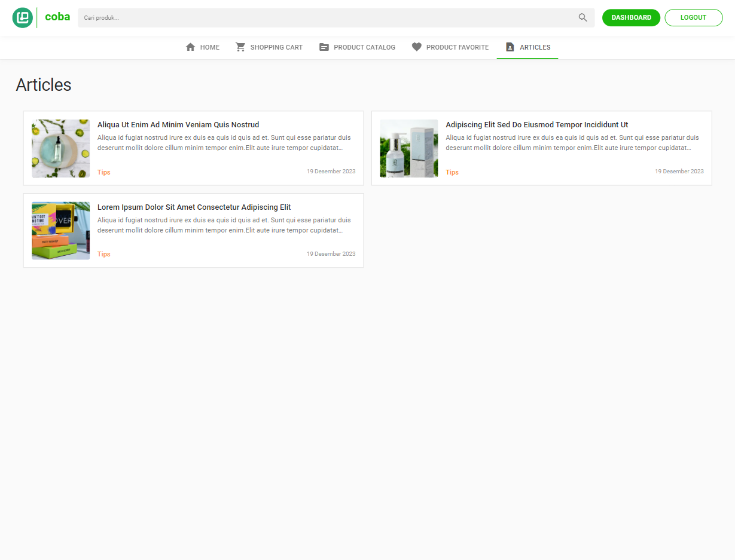Screen dimensions: 735x560
Task: Click the serum bottle article thumbnail
Action: (60, 148)
